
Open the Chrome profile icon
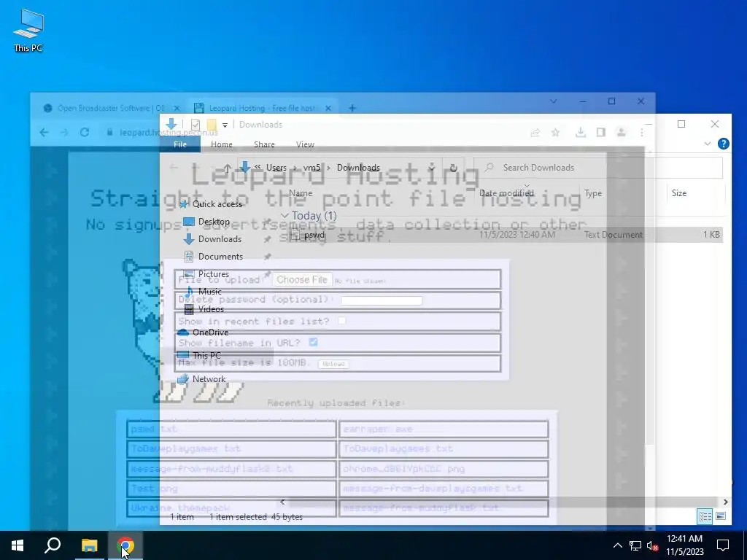click(x=622, y=133)
